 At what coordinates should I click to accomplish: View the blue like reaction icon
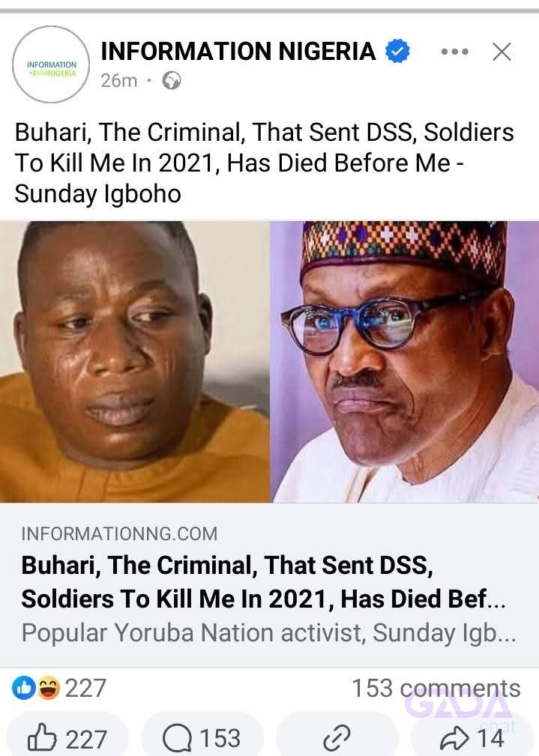(24, 688)
